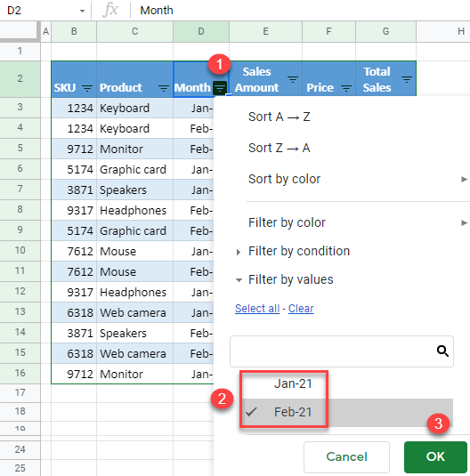The height and width of the screenshot is (476, 470).
Task: Select row 1 header
Action: 20,51
